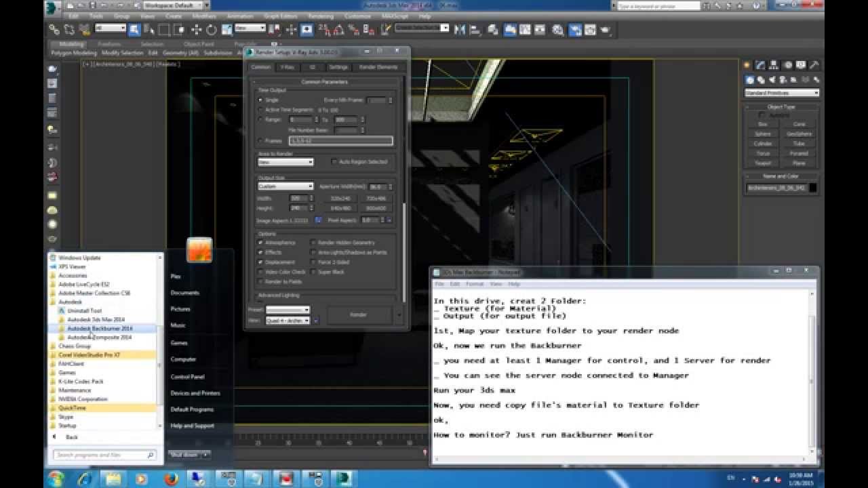Open the Material Editor from main toolbar
Image resolution: width=868 pixels, height=488 pixels.
coord(557,30)
